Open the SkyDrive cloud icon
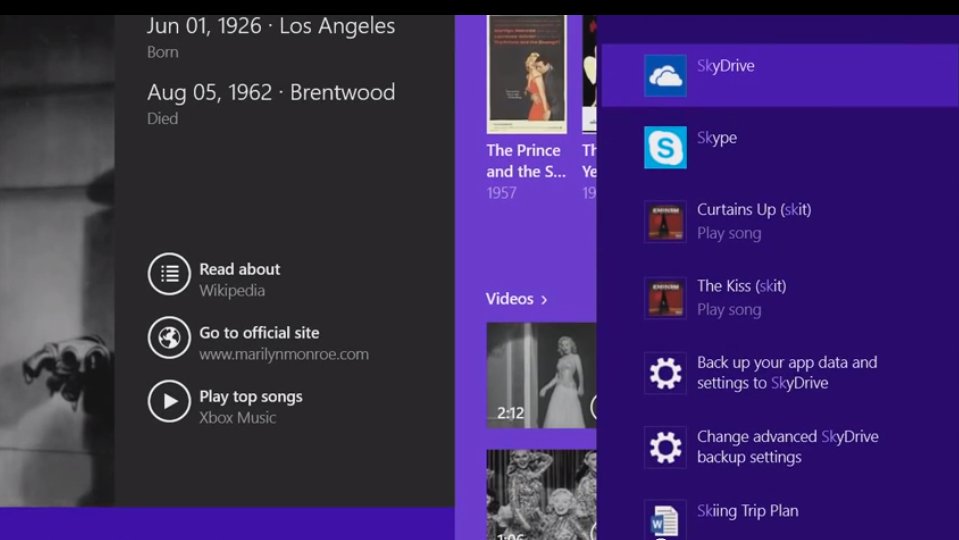This screenshot has height=540, width=959. tap(665, 76)
